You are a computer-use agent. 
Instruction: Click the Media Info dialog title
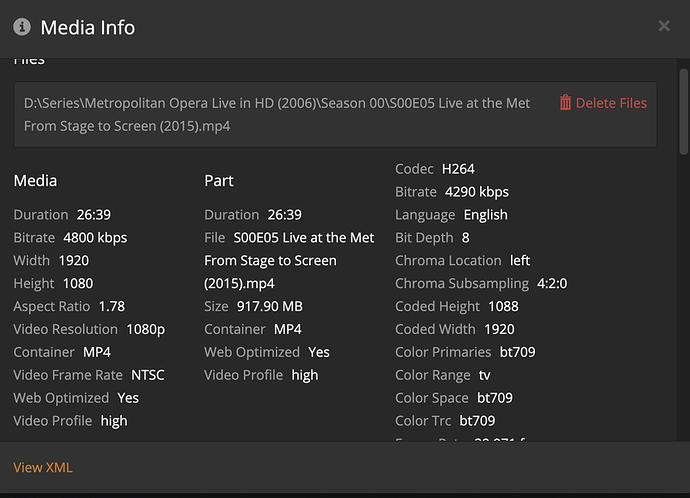[x=87, y=27]
